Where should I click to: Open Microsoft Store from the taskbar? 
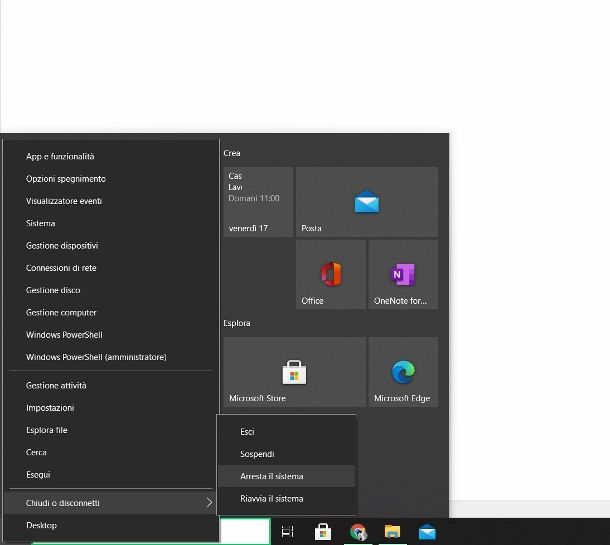[x=323, y=532]
